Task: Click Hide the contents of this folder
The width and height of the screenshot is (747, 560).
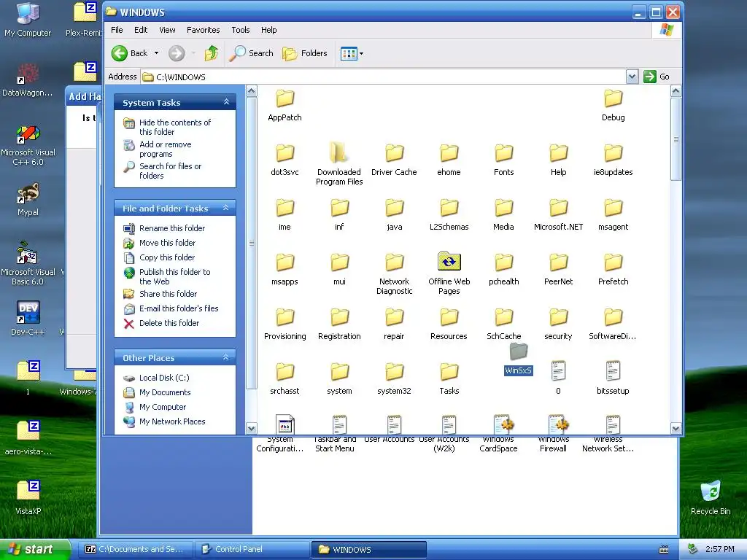Action: 175,127
